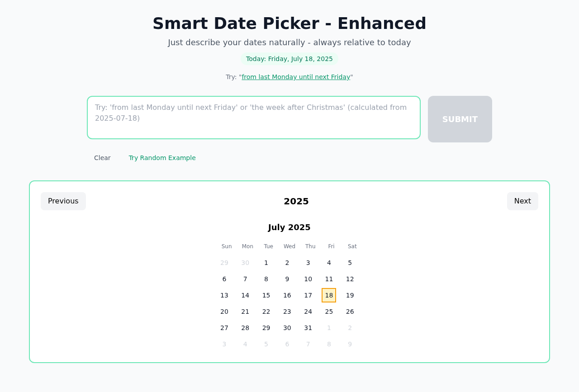
Task: Click the date input field
Action: coord(253,117)
